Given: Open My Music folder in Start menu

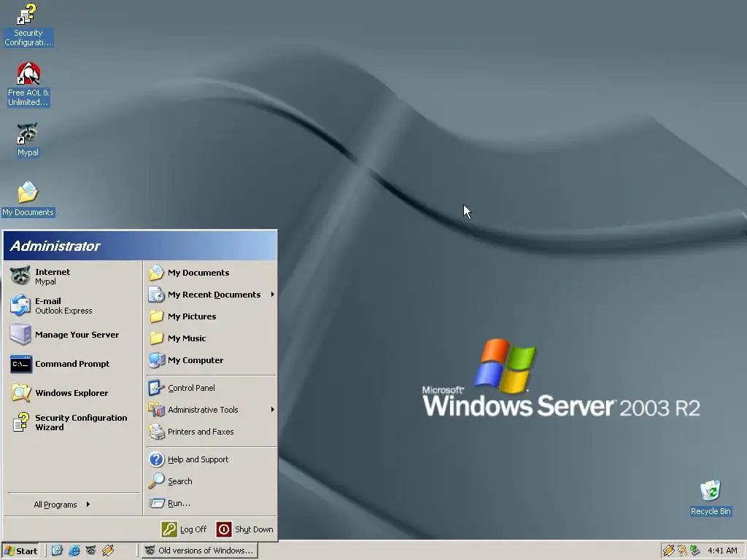Looking at the screenshot, I should coord(211,338).
